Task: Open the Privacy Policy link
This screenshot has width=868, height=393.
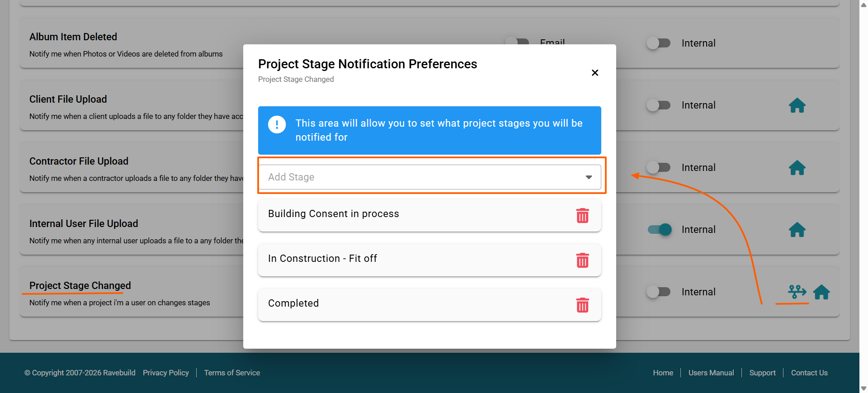Action: point(166,373)
